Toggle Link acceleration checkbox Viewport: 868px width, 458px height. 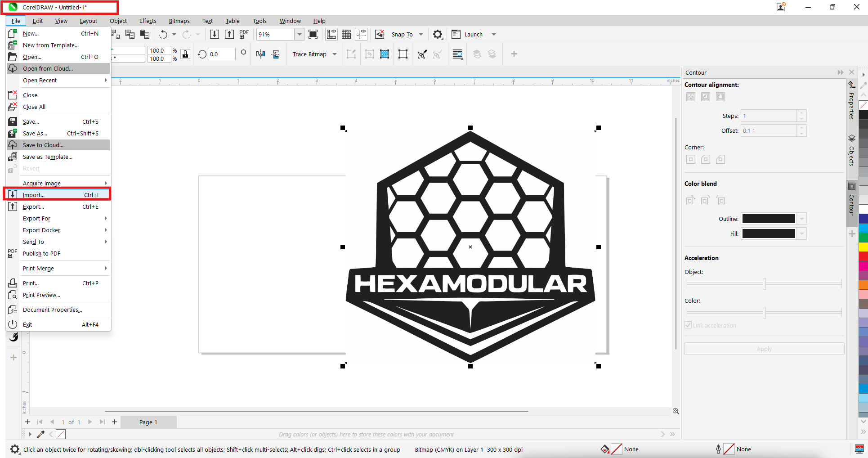688,325
